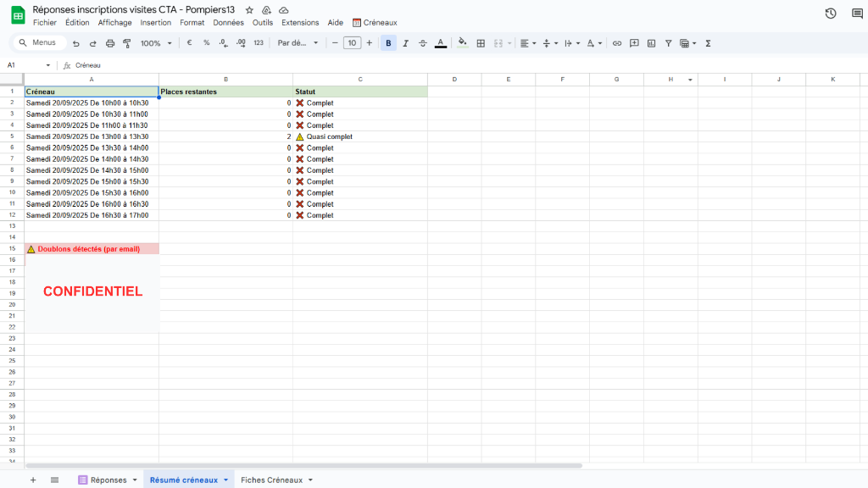Expand the merge cells options arrow
868x488 pixels.
pos(509,43)
